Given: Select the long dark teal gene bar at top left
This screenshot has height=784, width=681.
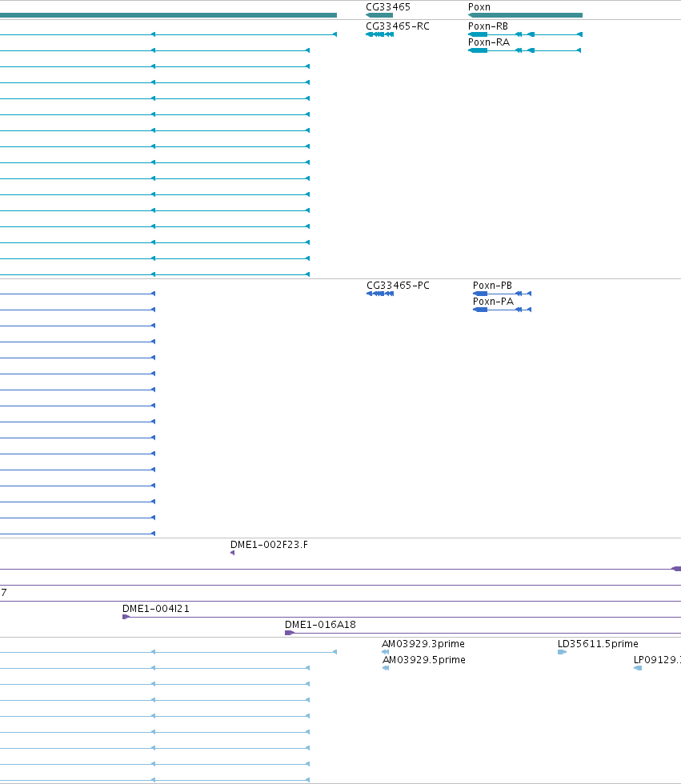Looking at the screenshot, I should [x=169, y=15].
